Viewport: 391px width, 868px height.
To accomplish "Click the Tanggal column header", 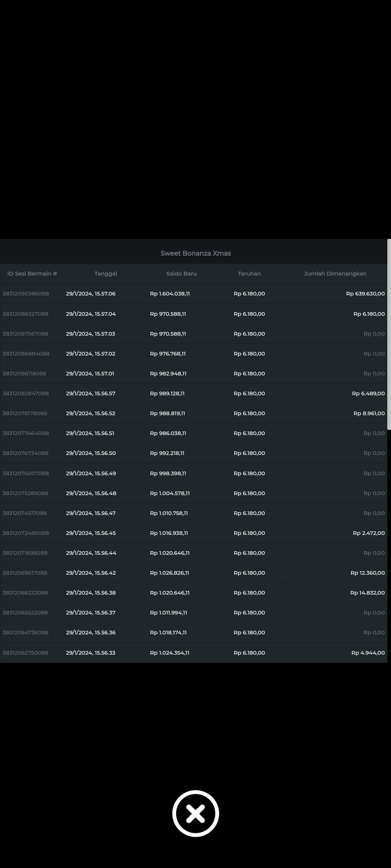I will 106,274.
